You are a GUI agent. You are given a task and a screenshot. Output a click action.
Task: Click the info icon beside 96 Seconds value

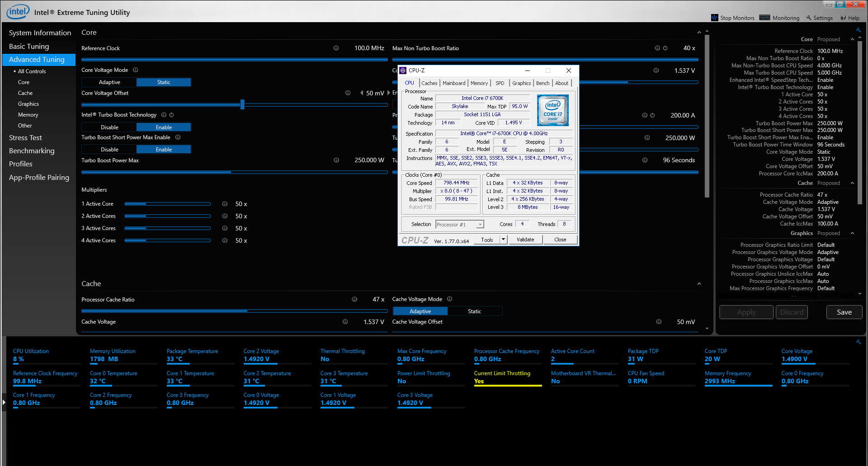(x=645, y=160)
